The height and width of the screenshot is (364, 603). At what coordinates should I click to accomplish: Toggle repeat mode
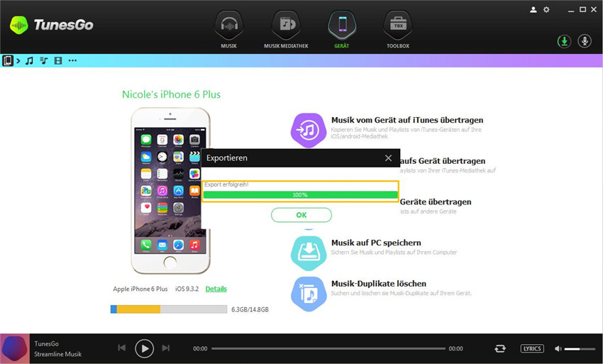click(500, 348)
